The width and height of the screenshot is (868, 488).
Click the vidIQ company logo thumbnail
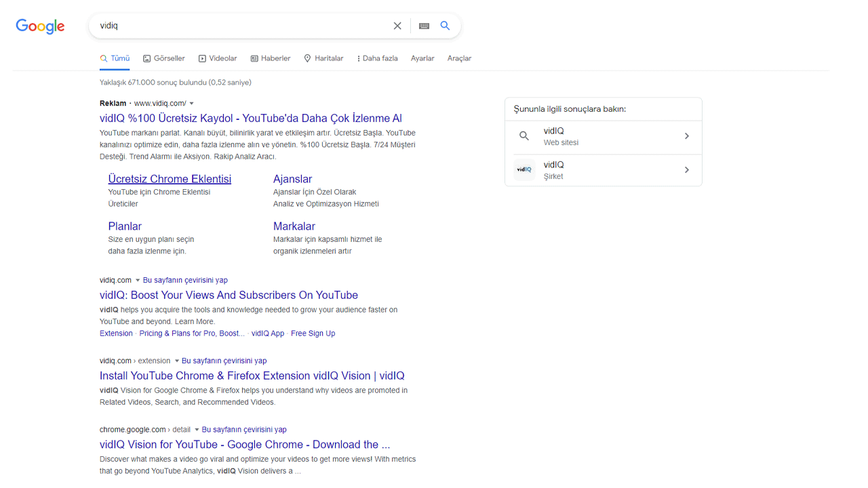tap(524, 169)
